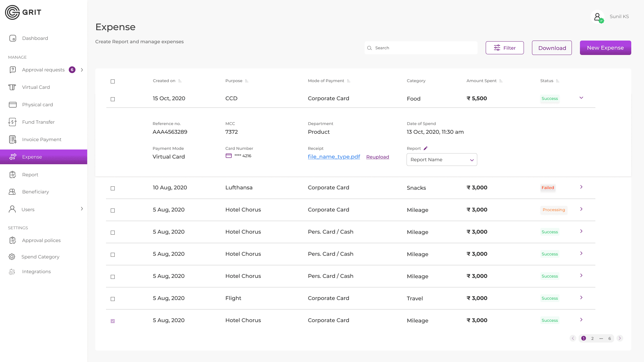The image size is (644, 362).
Task: Open Spend Category settings
Action: pos(40,257)
